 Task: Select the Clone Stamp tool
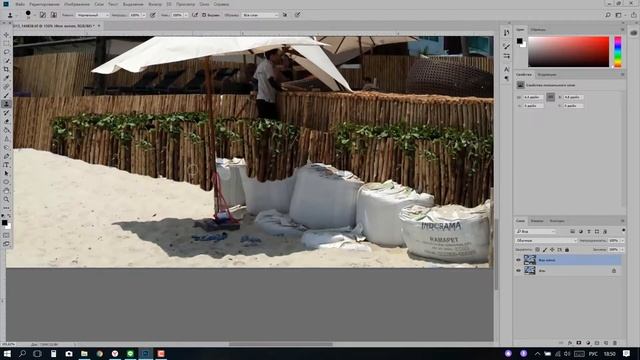[x=6, y=104]
